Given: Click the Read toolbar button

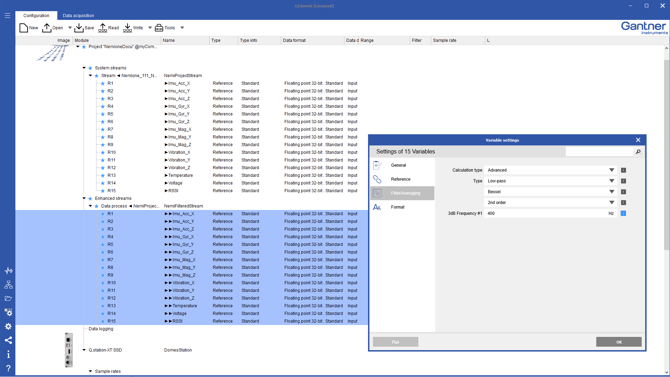Looking at the screenshot, I should click(x=109, y=28).
